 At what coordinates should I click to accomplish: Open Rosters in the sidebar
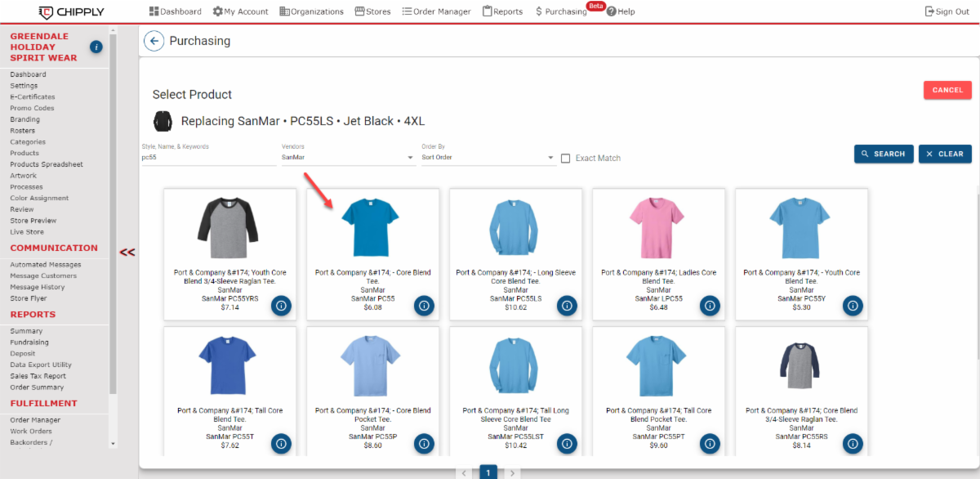(x=22, y=131)
